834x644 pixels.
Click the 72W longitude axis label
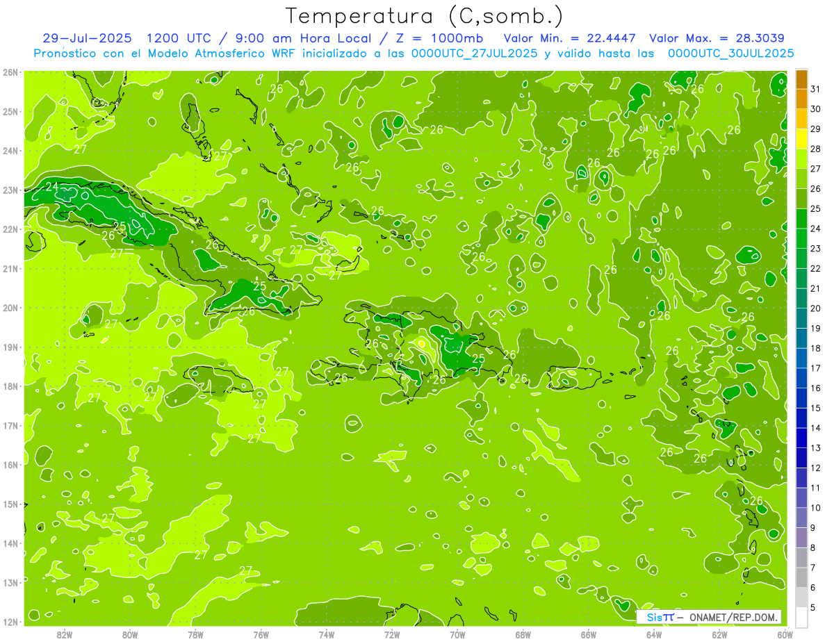click(392, 634)
